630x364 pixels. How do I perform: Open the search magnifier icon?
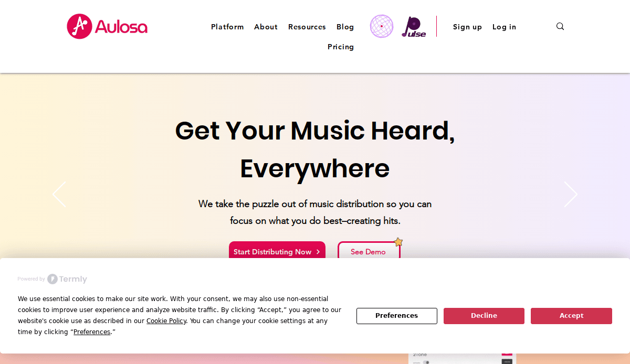tap(560, 26)
